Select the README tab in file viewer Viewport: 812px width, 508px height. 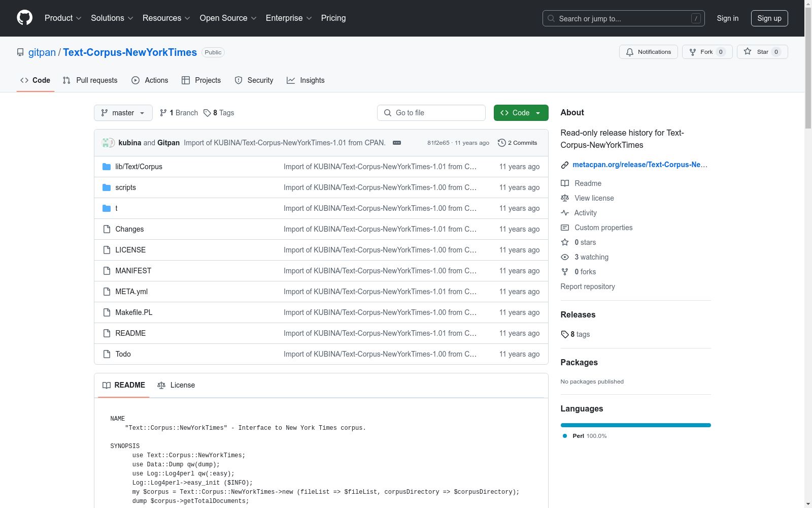click(124, 385)
